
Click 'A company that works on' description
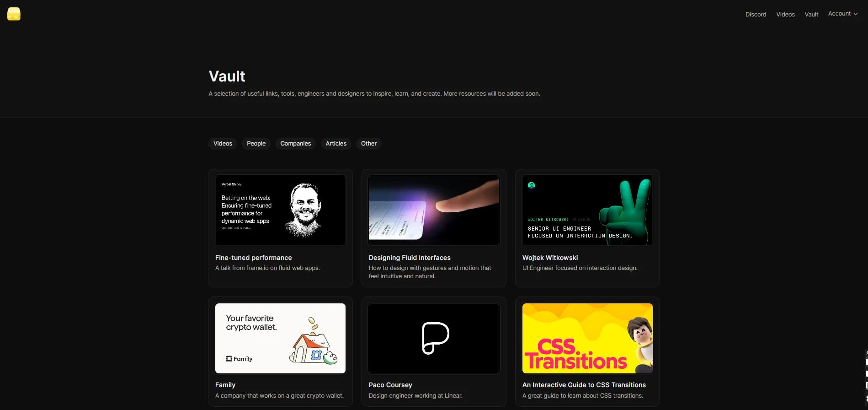click(x=279, y=395)
